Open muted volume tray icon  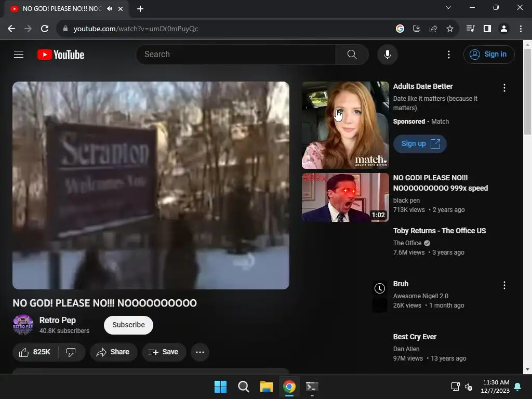coord(469,387)
